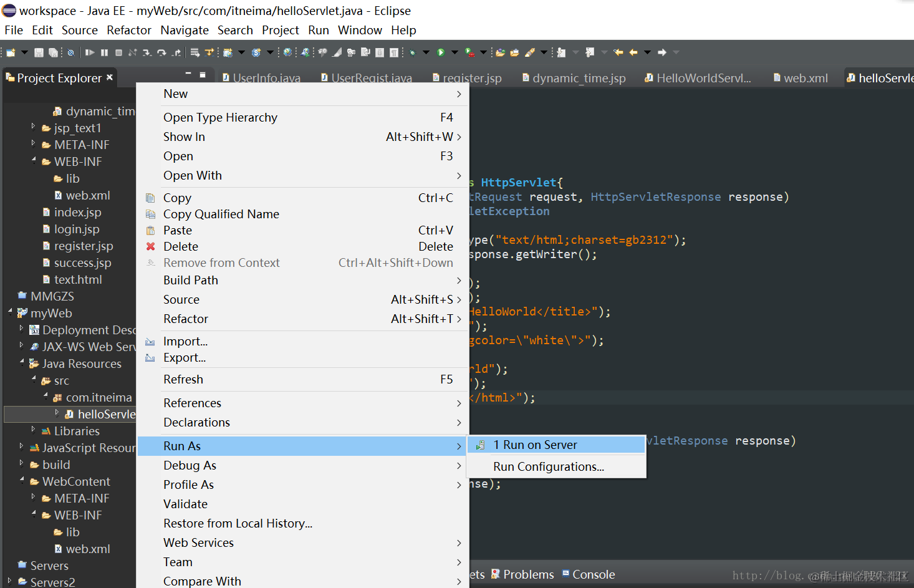This screenshot has width=914, height=588.
Task: Open the New wizard dropdown arrow
Action: point(25,52)
